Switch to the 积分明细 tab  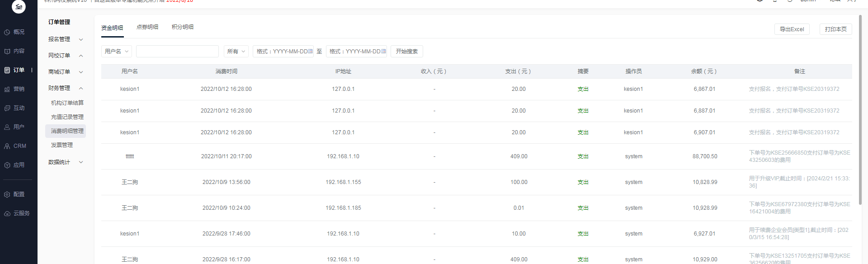click(183, 27)
